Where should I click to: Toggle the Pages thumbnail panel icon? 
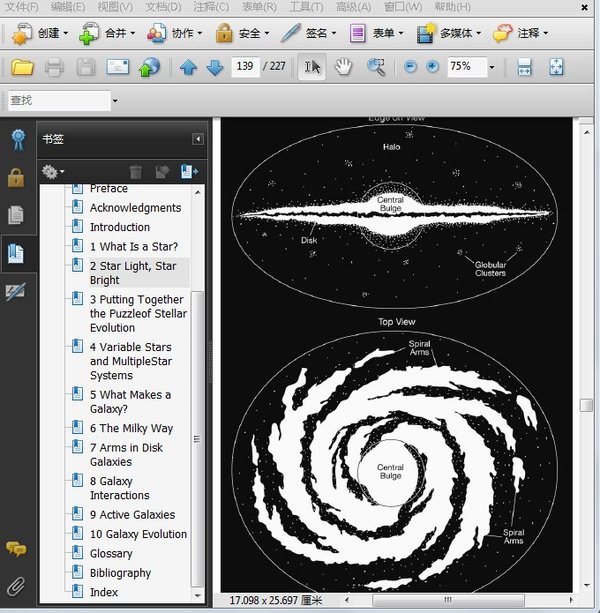click(x=16, y=215)
